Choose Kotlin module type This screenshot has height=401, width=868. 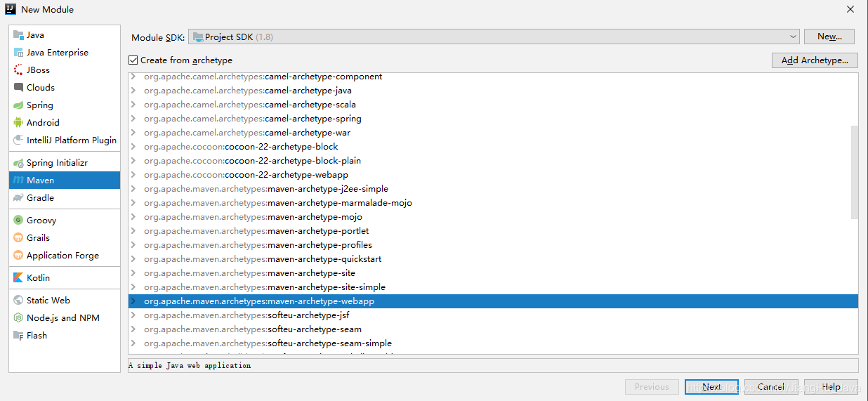(x=65, y=278)
